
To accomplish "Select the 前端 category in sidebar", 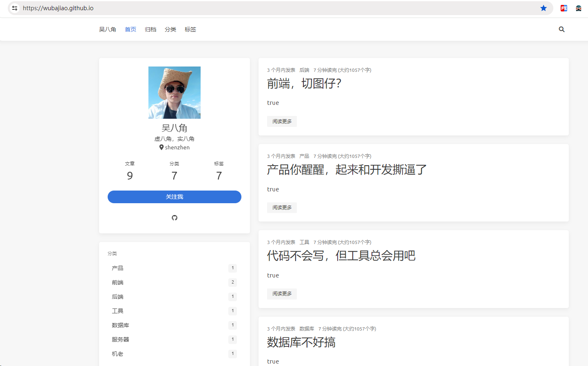I will 117,282.
